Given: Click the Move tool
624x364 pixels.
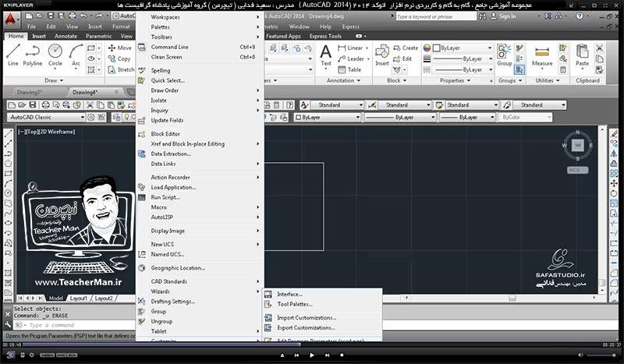Looking at the screenshot, I should (x=119, y=48).
